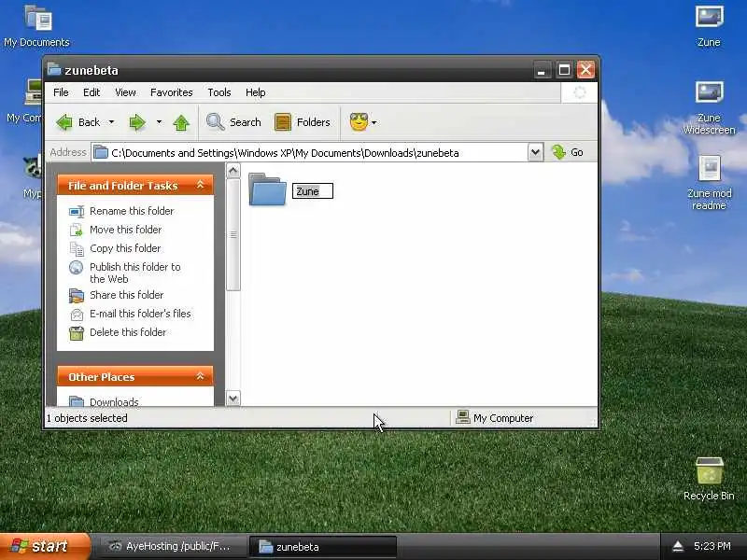Select the Zune Widescreen desktop icon

tap(710, 93)
